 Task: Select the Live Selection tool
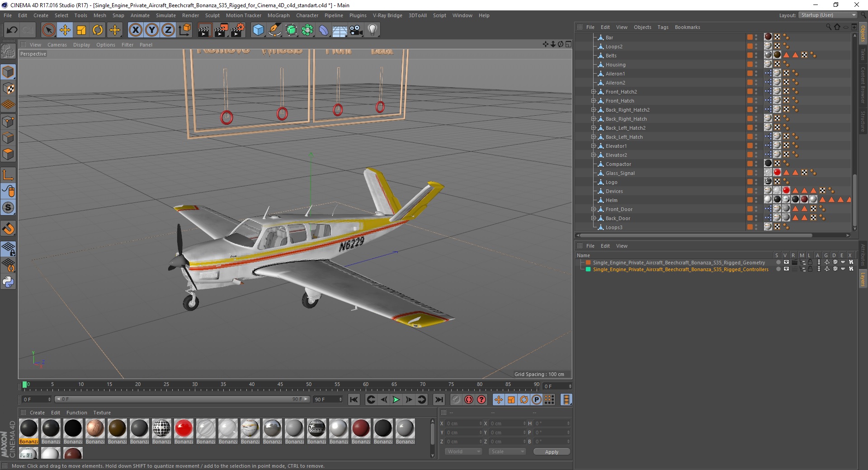coord(48,30)
